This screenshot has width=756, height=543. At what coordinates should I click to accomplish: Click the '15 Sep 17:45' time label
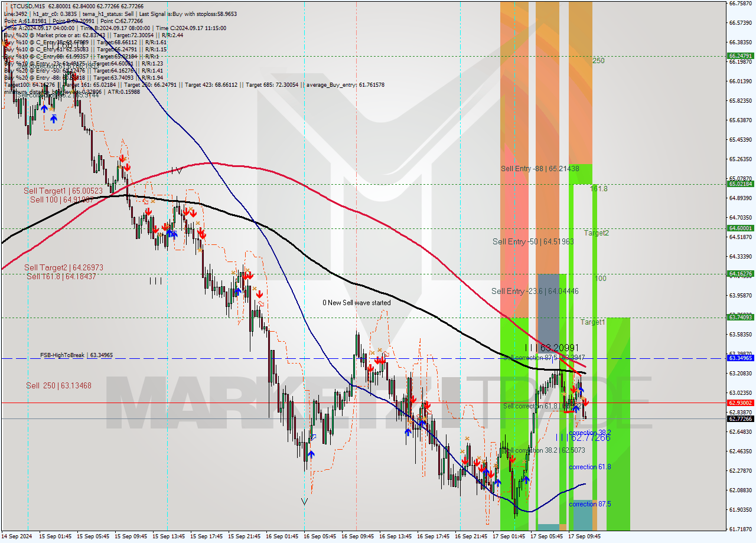pyautogui.click(x=206, y=537)
